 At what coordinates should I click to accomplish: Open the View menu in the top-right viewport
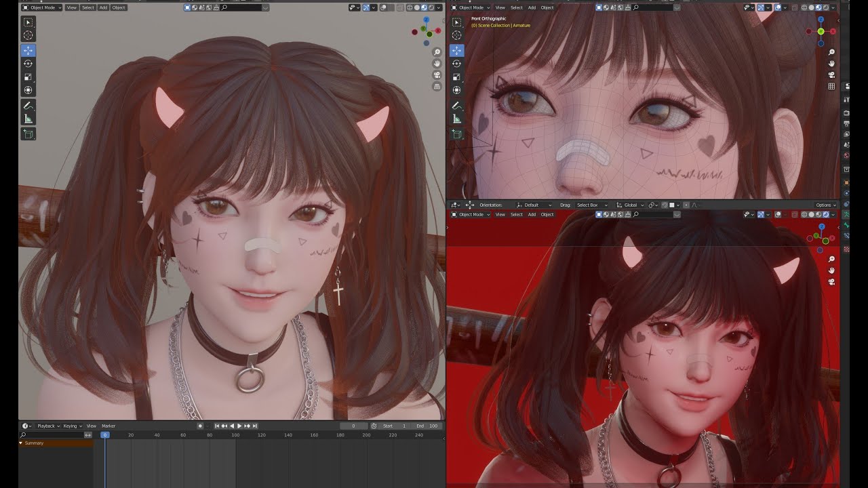coord(500,7)
